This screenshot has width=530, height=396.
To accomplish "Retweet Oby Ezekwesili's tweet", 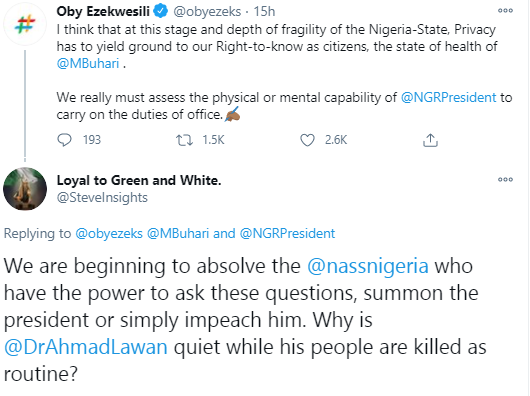I will coord(185,140).
